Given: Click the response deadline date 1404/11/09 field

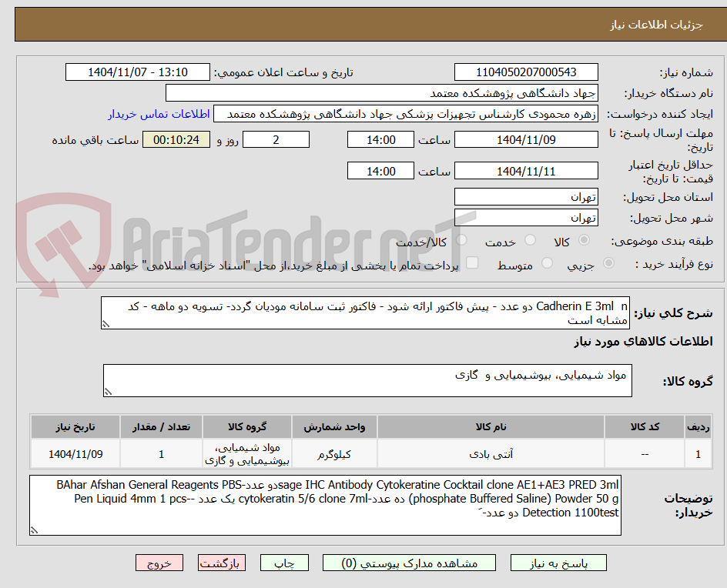Looking at the screenshot, I should point(526,139).
